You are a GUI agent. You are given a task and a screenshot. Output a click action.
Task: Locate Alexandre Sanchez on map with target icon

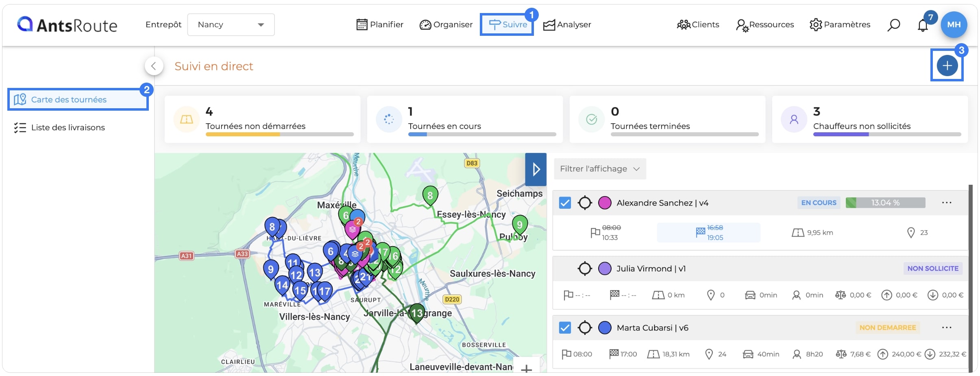click(585, 203)
